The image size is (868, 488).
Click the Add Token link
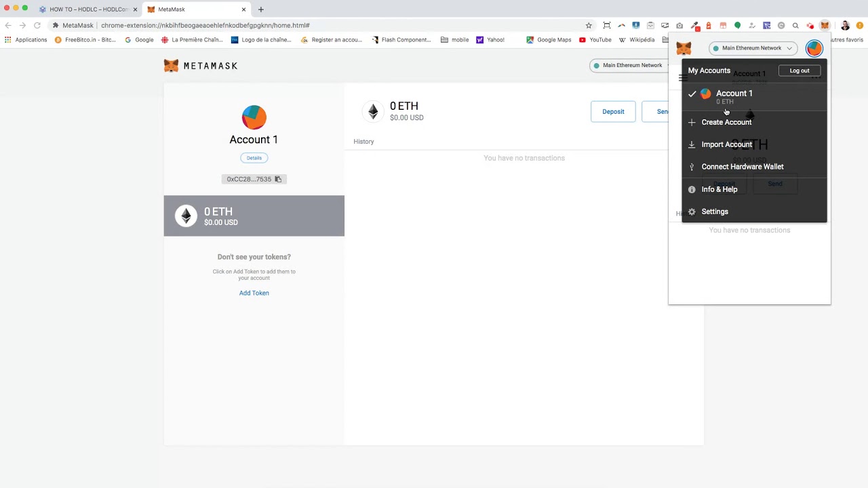pyautogui.click(x=254, y=293)
